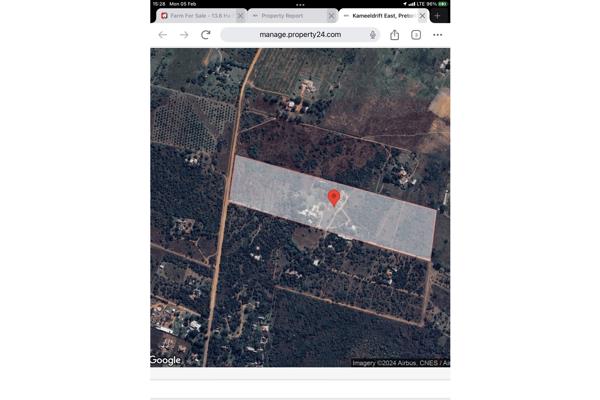Viewport: 600px width, 400px height.
Task: Click the Google logo on the map
Action: [166, 360]
